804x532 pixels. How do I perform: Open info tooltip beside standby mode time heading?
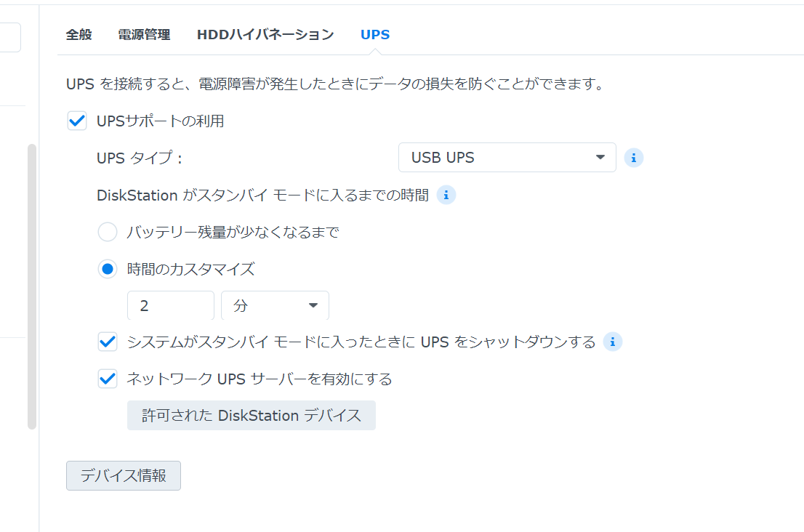tap(446, 195)
